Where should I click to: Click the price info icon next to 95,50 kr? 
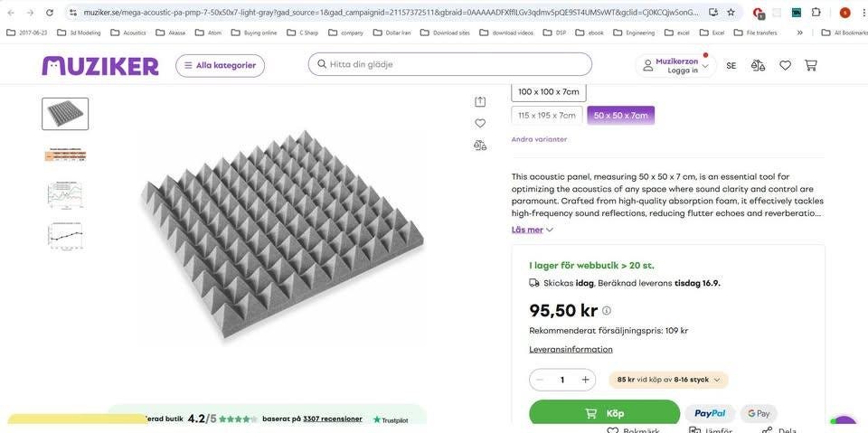pos(607,311)
